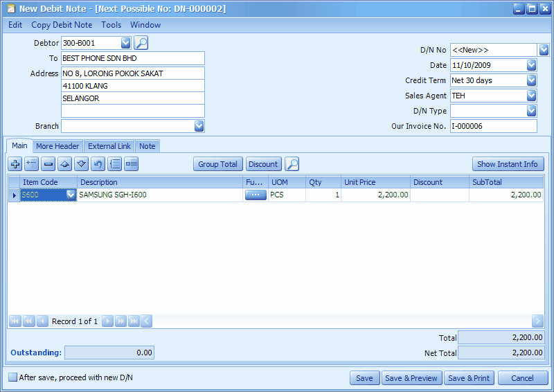554x392 pixels.
Task: Switch to the Note tab
Action: (148, 146)
